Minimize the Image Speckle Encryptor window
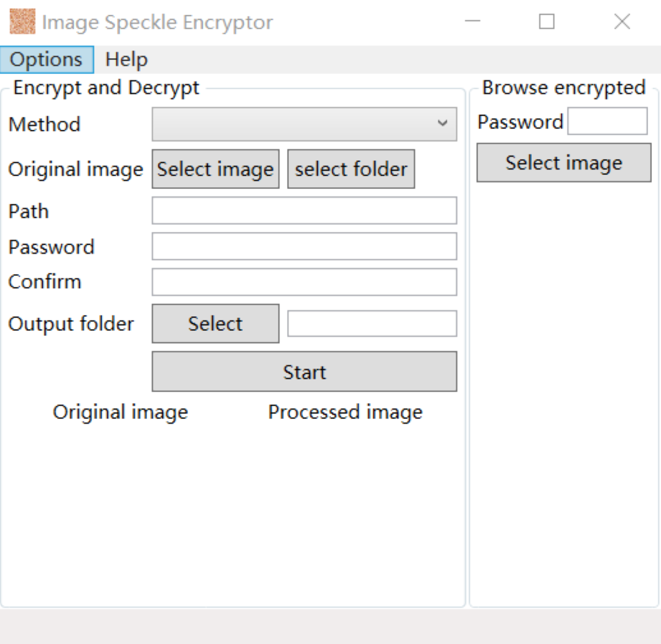Screen dimensions: 661x644 tap(472, 22)
